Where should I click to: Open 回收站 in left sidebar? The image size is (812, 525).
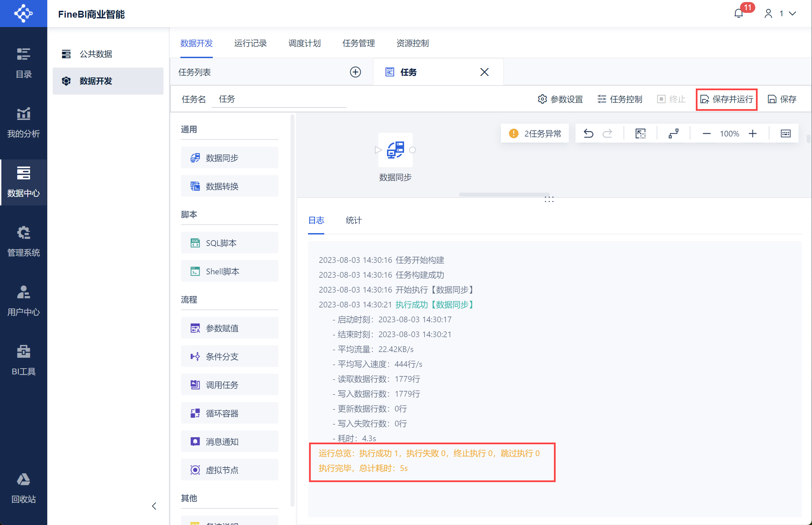click(24, 488)
